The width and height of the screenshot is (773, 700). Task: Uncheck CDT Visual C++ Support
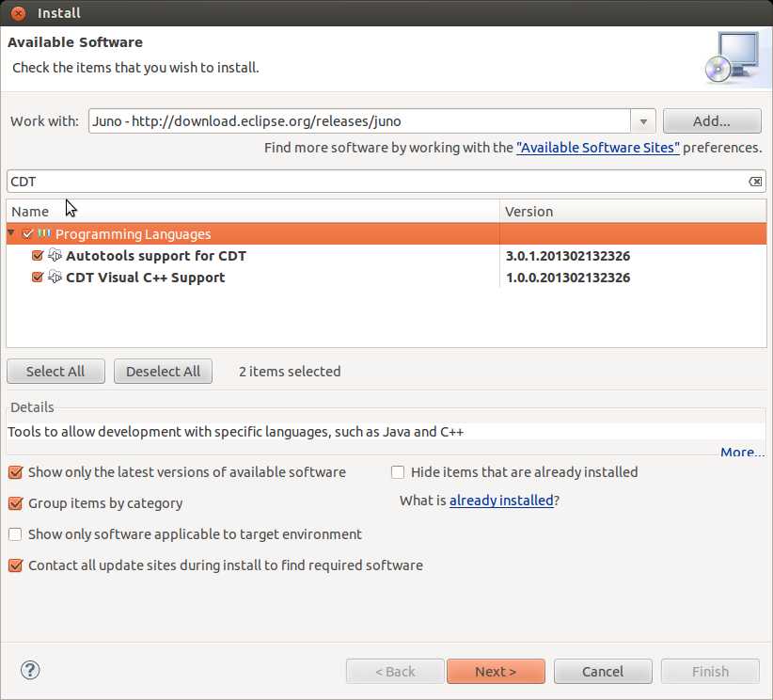pyautogui.click(x=38, y=277)
